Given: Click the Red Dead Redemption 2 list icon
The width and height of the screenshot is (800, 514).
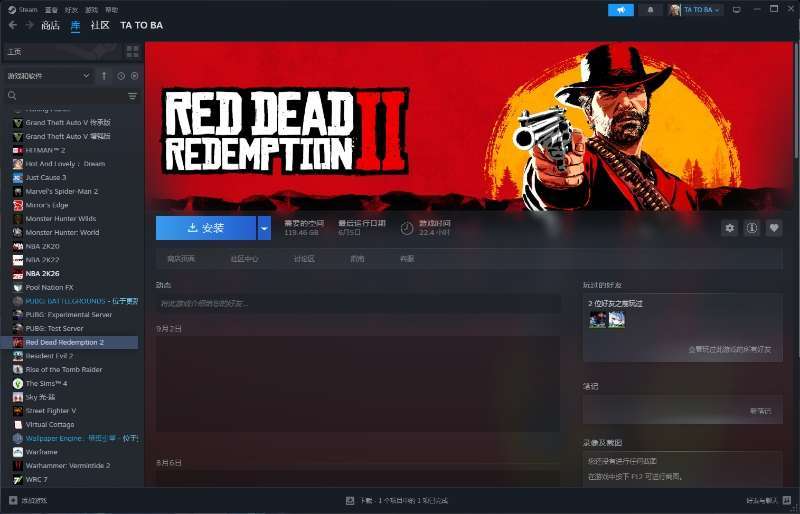Looking at the screenshot, I should pyautogui.click(x=18, y=342).
